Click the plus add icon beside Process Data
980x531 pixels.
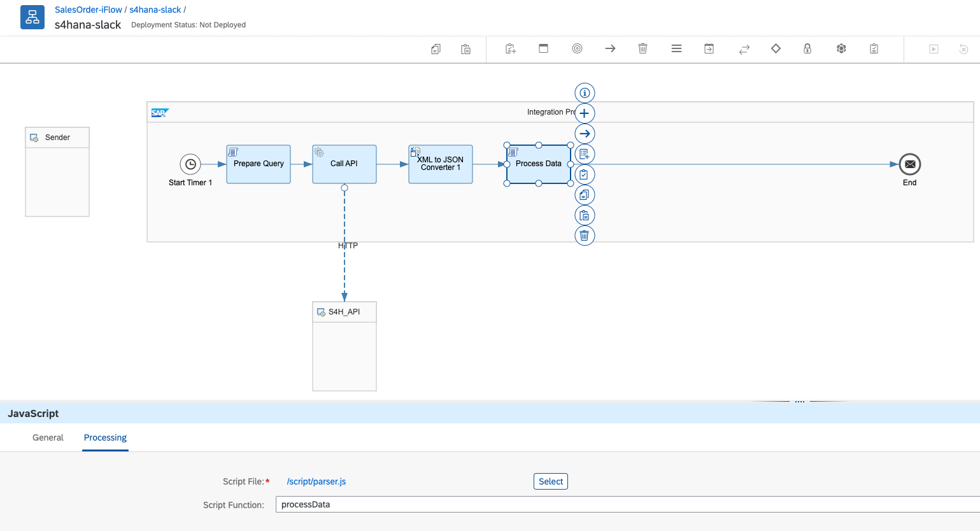point(585,113)
